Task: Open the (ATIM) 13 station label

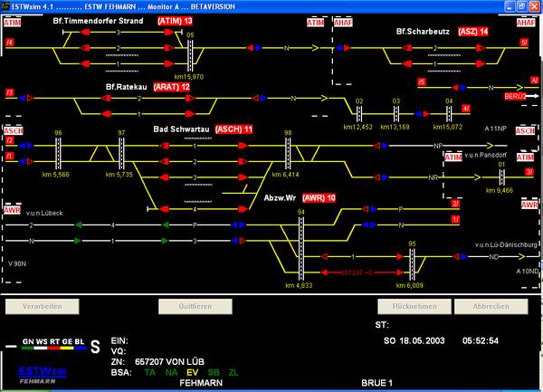Action: click(x=175, y=20)
